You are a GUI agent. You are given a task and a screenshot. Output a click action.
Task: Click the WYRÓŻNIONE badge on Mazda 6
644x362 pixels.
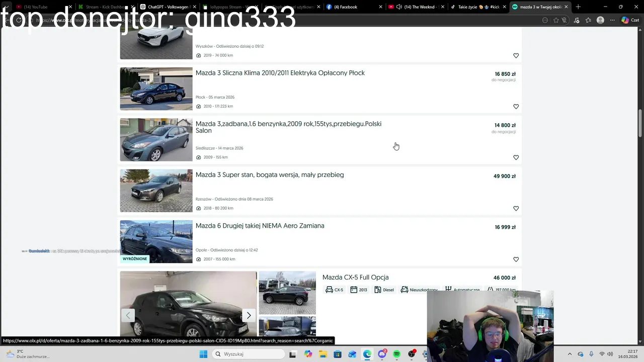point(135,259)
